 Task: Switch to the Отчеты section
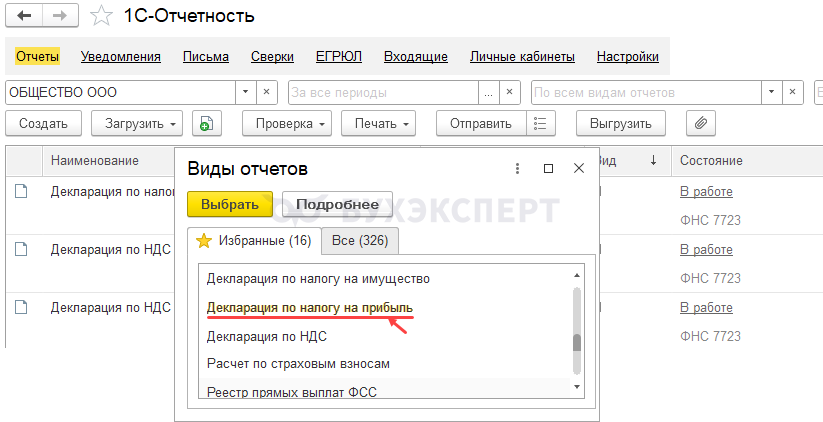click(x=37, y=57)
